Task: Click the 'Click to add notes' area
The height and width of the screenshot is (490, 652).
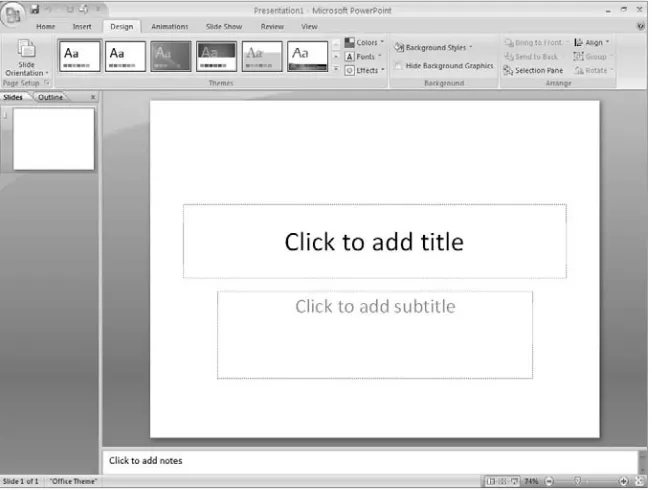Action: (370, 461)
